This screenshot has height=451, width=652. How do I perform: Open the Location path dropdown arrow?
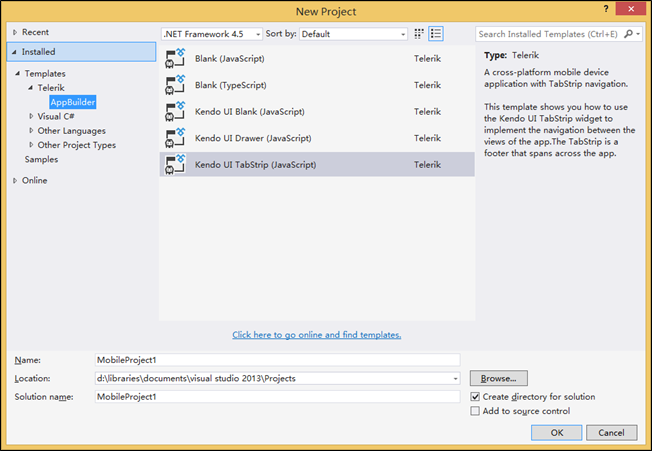pyautogui.click(x=455, y=379)
